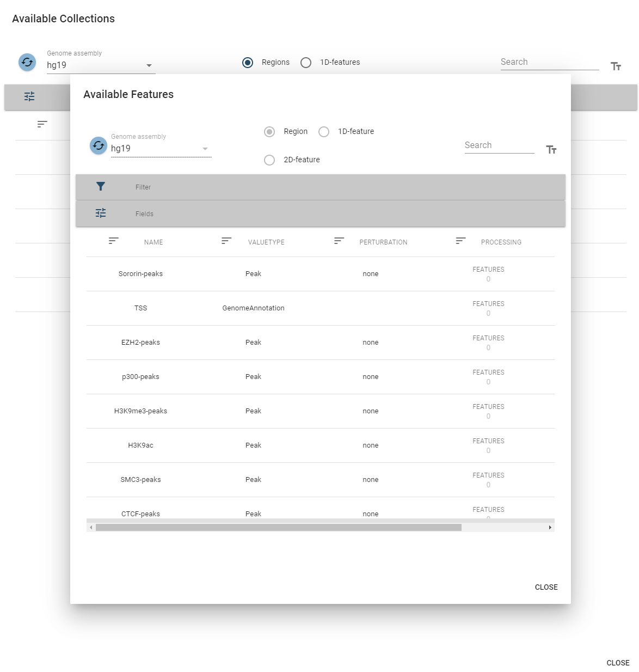Select the 1D-feature radio button
639x672 pixels.
coord(324,131)
